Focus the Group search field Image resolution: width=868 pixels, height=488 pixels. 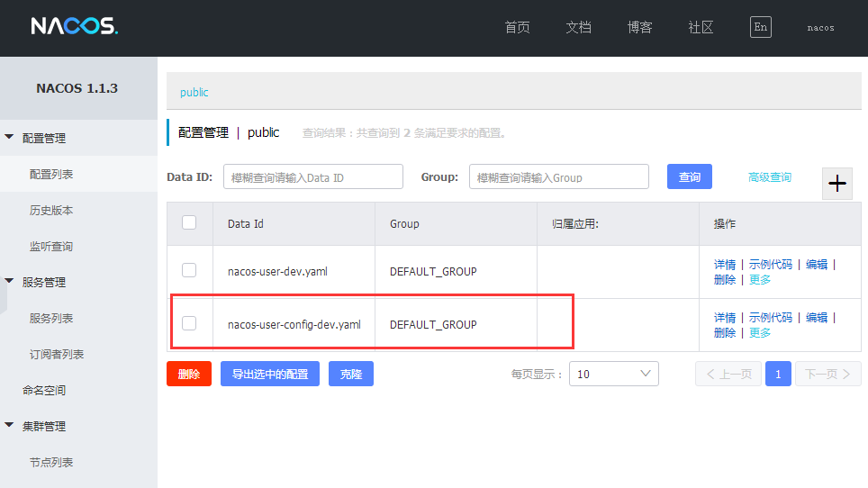[558, 176]
